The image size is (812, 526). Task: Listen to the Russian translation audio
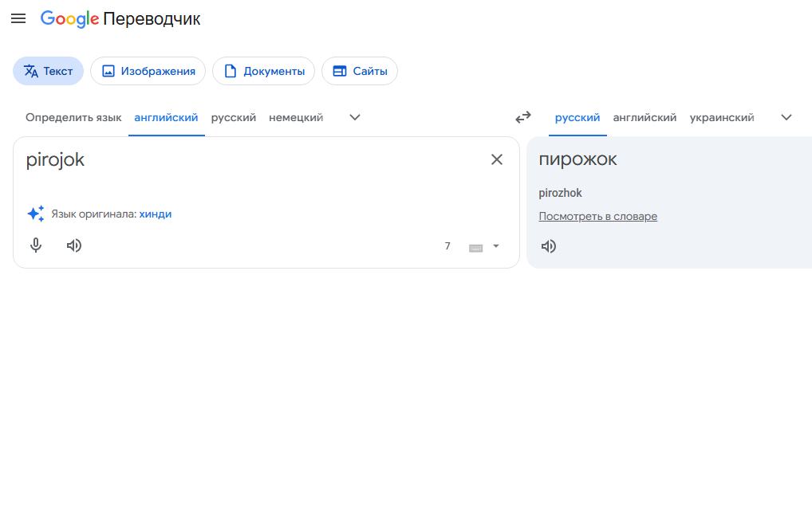pyautogui.click(x=549, y=246)
